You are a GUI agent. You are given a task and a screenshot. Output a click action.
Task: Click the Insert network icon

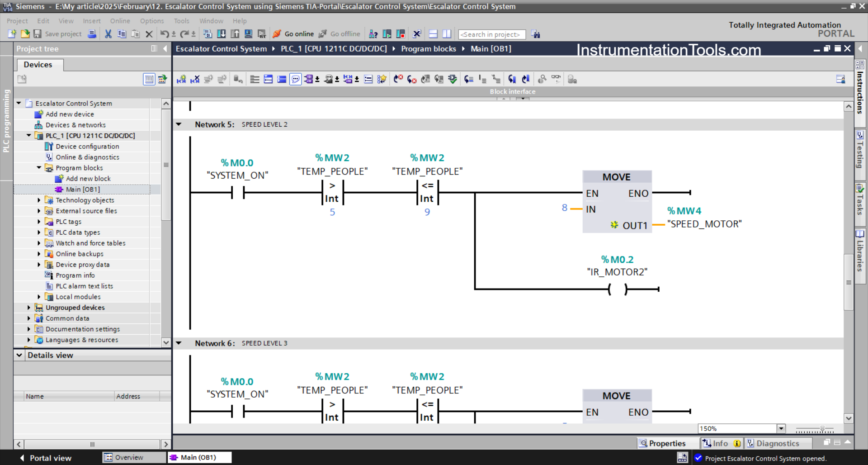(181, 79)
